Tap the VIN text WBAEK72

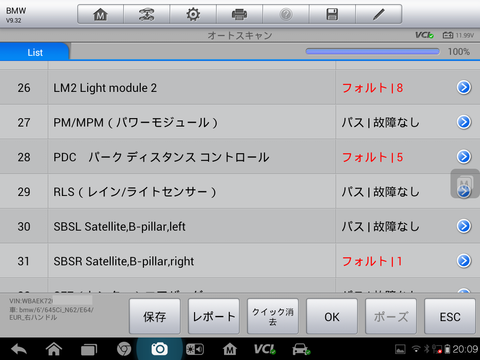point(31,301)
